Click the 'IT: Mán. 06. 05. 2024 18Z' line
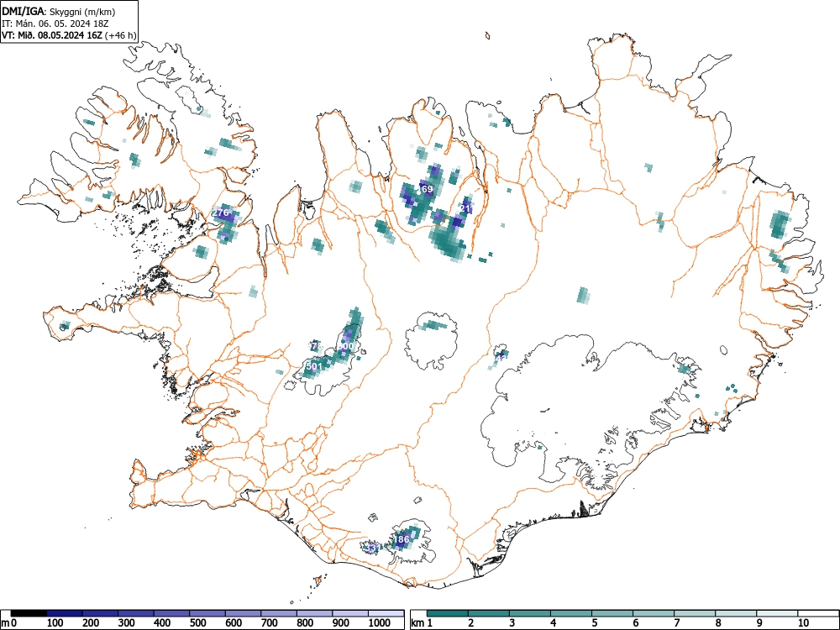This screenshot has width=840, height=630. coord(55,24)
